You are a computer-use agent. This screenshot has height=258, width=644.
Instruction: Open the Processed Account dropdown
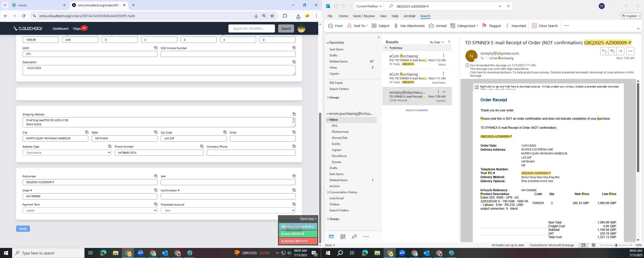click(x=228, y=210)
